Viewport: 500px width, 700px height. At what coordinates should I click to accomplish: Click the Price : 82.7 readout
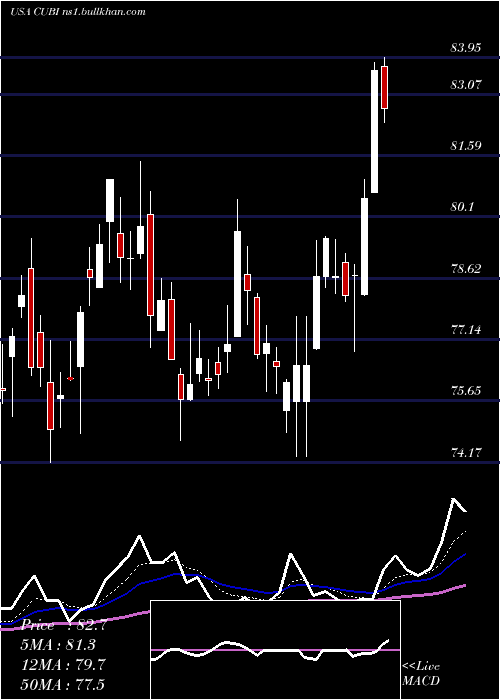(63, 625)
